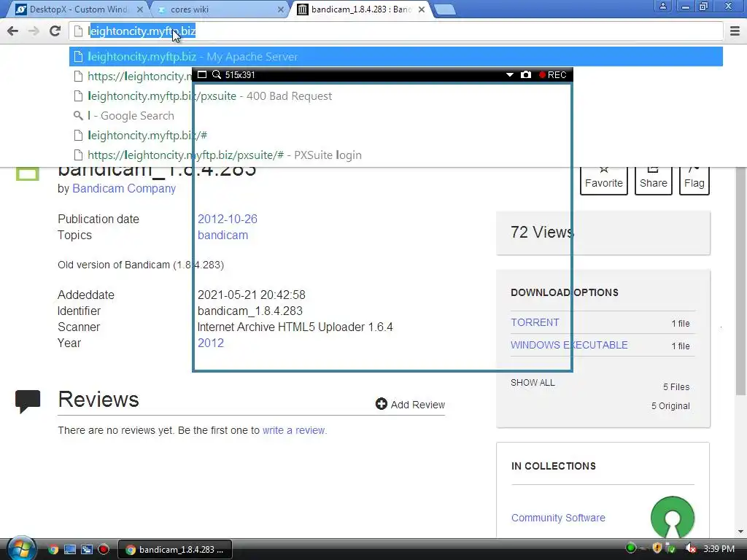Screen dimensions: 747x560
Task: Open the bandicam topic link
Action: point(222,236)
